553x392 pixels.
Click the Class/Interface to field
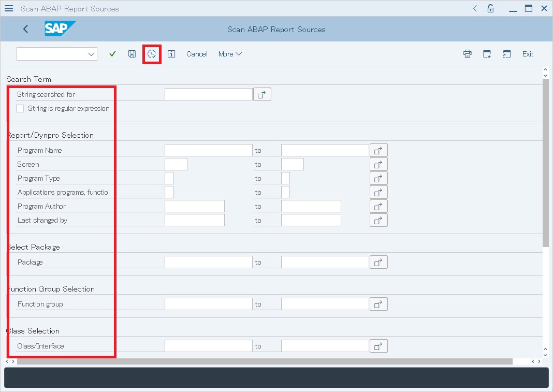[325, 346]
